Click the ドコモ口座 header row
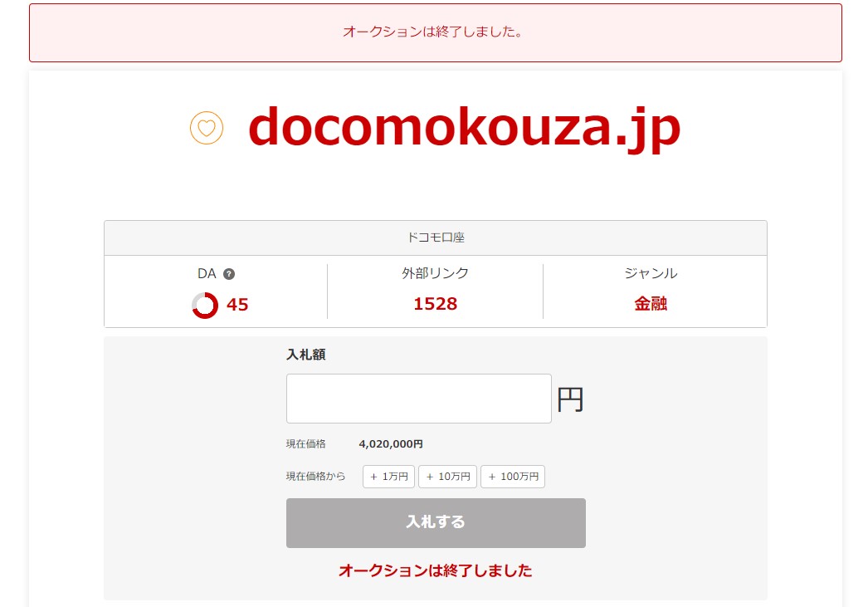 pos(436,237)
